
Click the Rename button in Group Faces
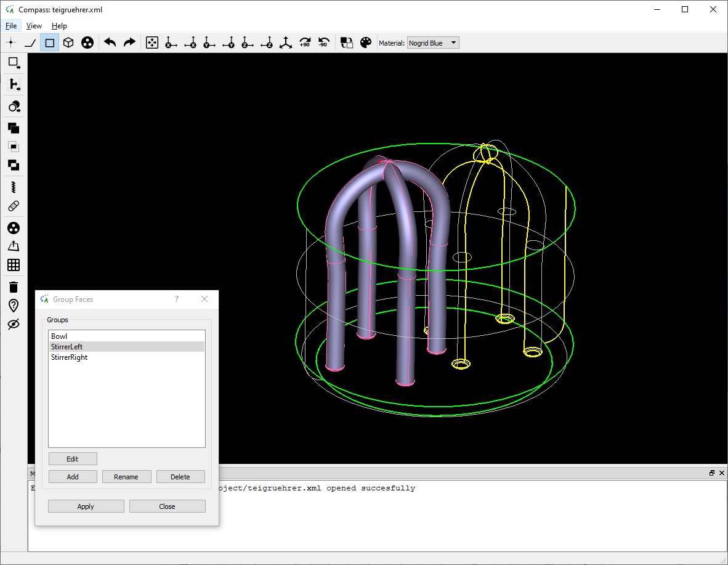pyautogui.click(x=126, y=477)
